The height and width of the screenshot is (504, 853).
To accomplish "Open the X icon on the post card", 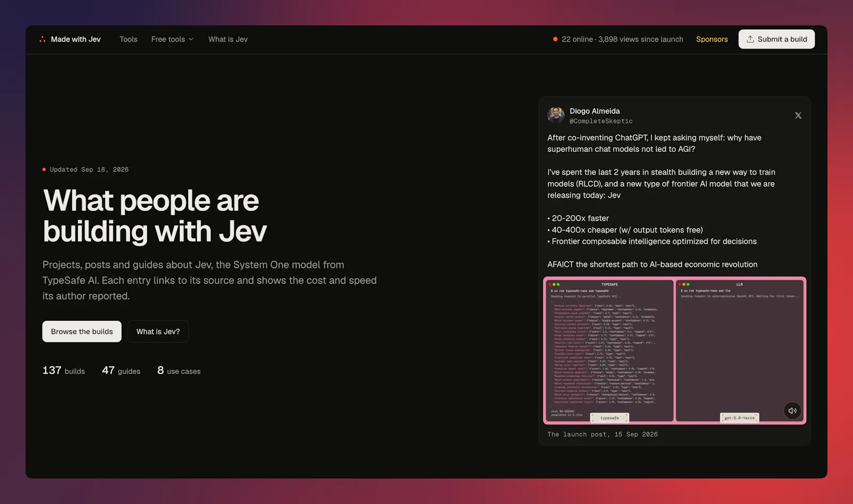I will (798, 116).
